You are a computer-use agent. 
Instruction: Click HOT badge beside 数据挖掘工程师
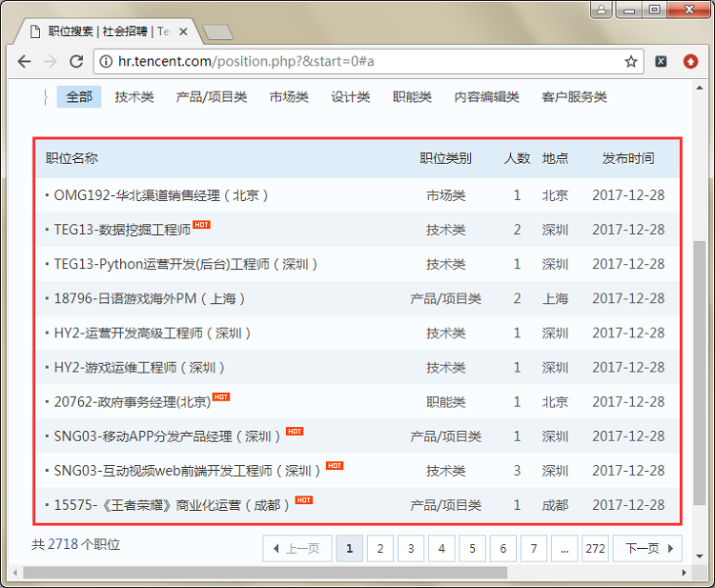201,225
